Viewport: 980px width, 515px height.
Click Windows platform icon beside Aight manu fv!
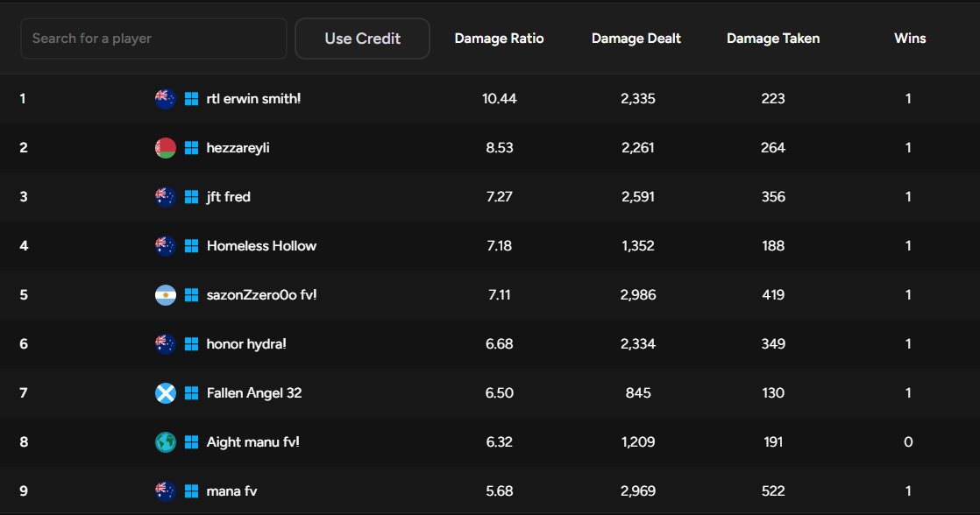tap(191, 442)
